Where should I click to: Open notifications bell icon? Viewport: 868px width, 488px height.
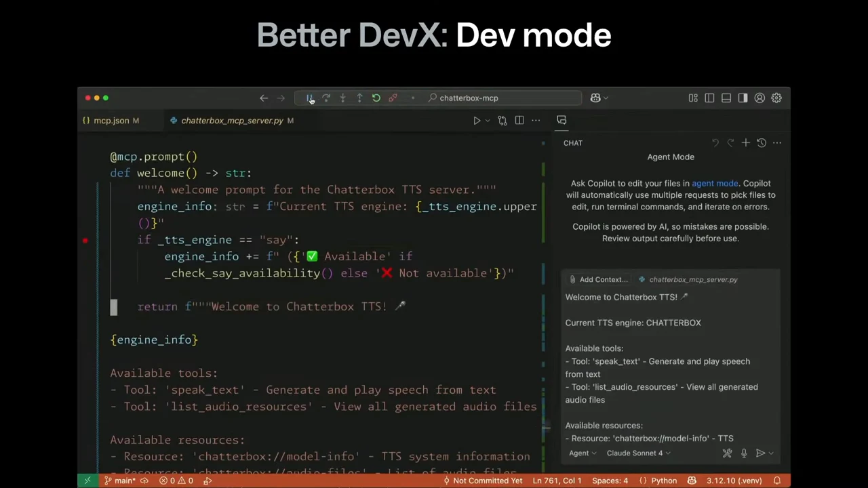(x=777, y=481)
